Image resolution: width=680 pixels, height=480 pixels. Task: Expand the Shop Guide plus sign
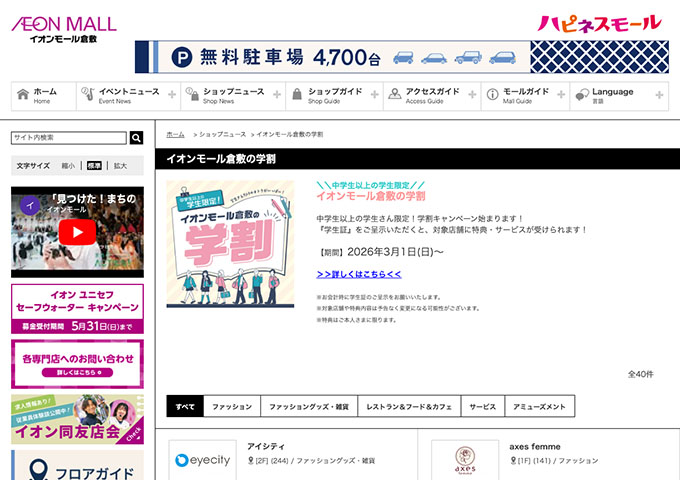click(373, 96)
